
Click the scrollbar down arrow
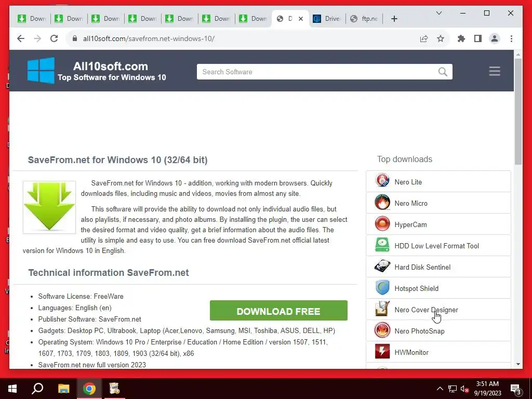click(x=518, y=364)
